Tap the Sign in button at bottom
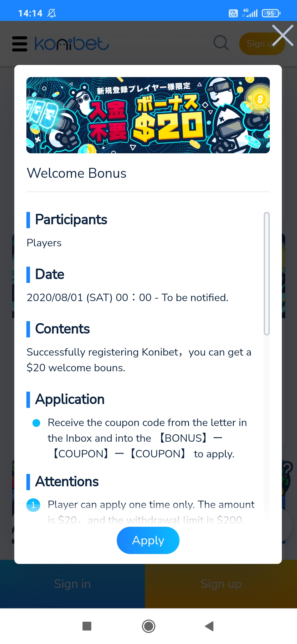The height and width of the screenshot is (644, 297). coord(72,584)
